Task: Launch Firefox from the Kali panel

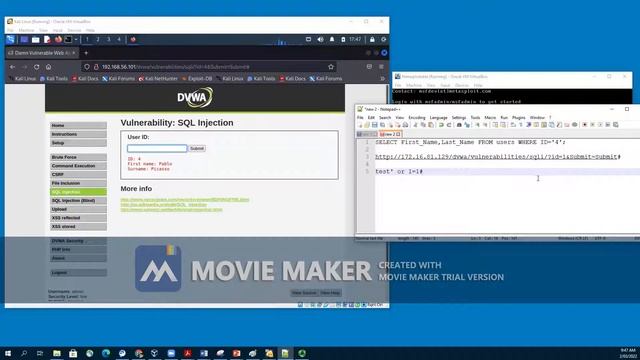Action: click(58, 40)
